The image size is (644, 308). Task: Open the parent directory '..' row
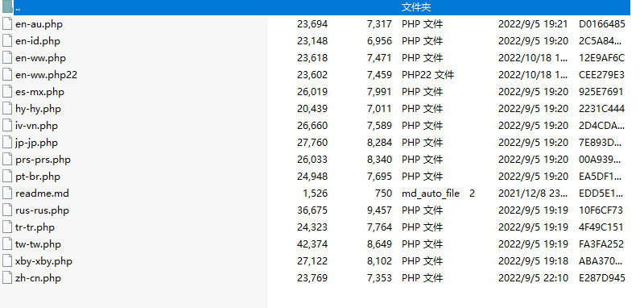pyautogui.click(x=321, y=7)
